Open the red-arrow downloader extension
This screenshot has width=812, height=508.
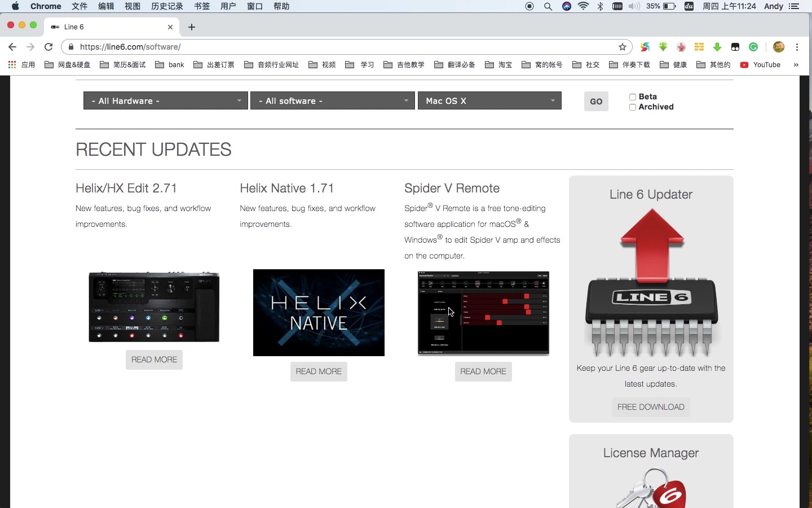pos(681,47)
